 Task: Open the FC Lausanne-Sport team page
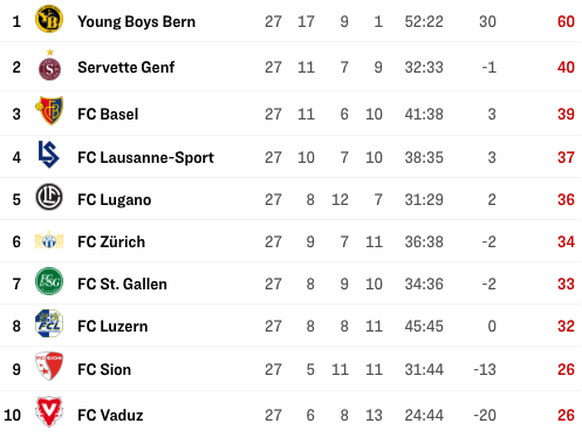tap(146, 157)
